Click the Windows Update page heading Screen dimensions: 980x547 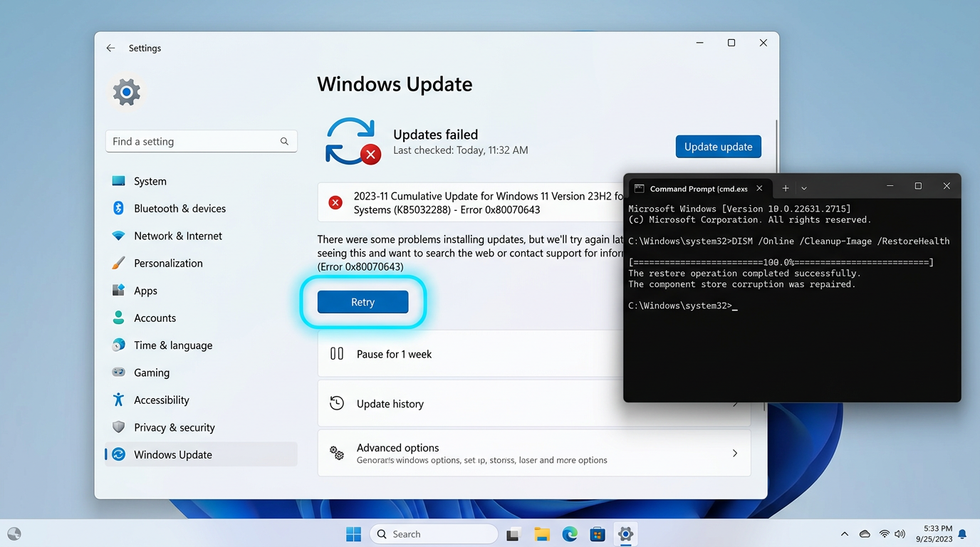tap(395, 84)
